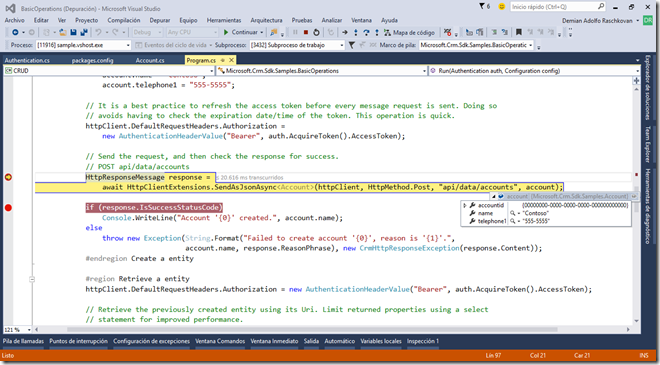Toggle bookmark with the black bookmark icon

coord(519,32)
